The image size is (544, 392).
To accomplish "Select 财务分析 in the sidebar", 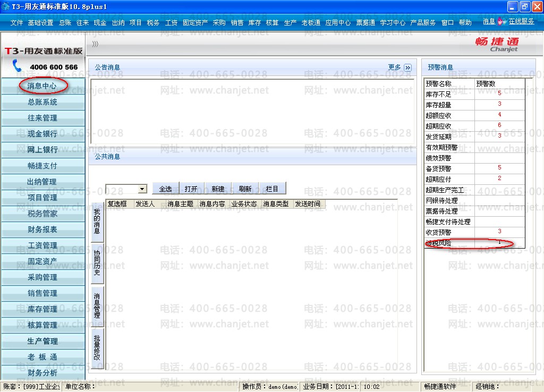I will 43,373.
